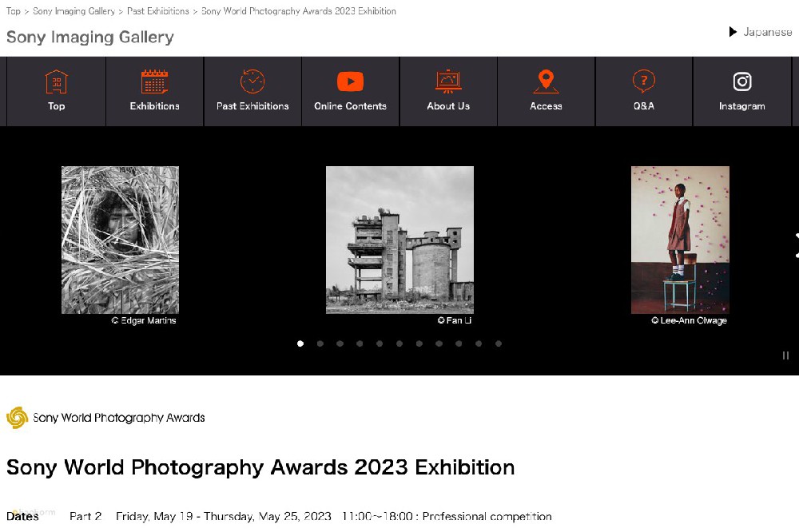Click the Sony World Photography Awards logo
Viewport: 799px width, 532px height.
point(106,418)
